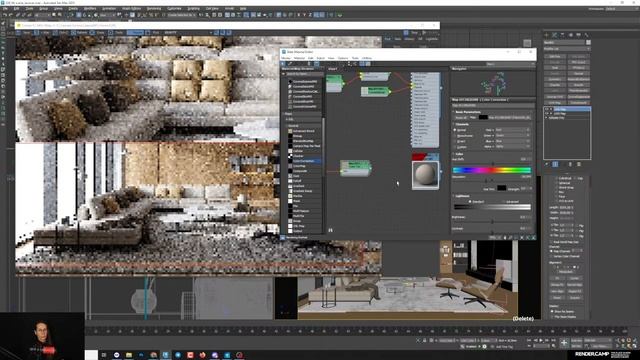Click the Manipulate button in UVW alignment
The image size is (640, 360).
[566, 271]
